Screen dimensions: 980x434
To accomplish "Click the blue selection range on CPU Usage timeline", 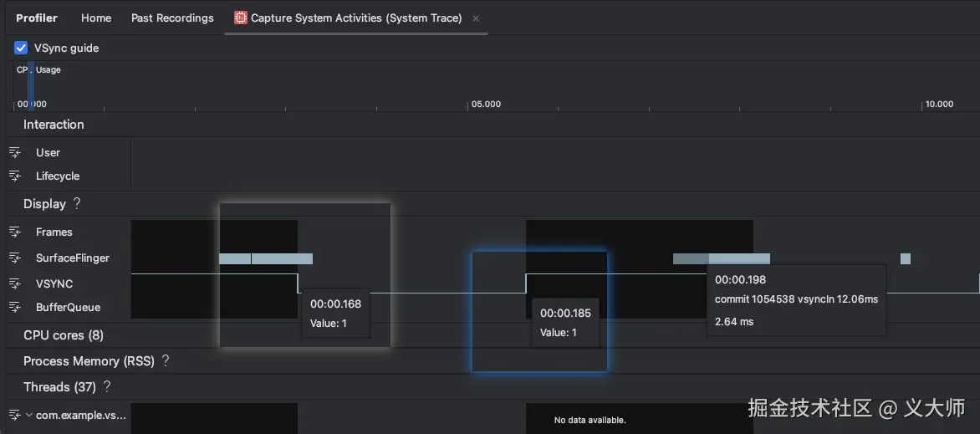I will [x=31, y=85].
